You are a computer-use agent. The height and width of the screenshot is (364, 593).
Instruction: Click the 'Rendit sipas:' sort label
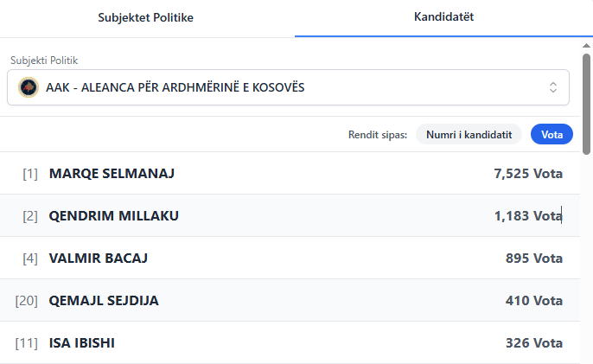tap(378, 134)
